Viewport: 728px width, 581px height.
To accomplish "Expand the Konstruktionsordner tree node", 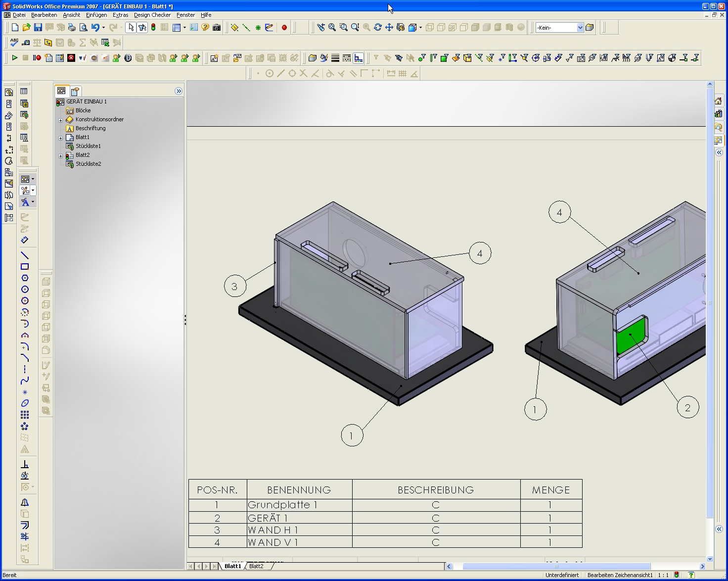I will tap(61, 120).
